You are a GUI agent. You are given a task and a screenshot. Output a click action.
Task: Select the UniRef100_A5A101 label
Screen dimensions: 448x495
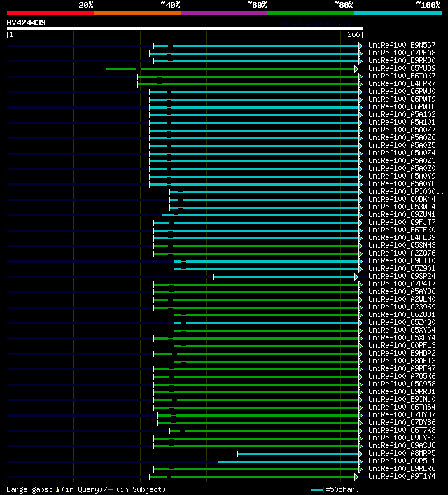click(402, 122)
